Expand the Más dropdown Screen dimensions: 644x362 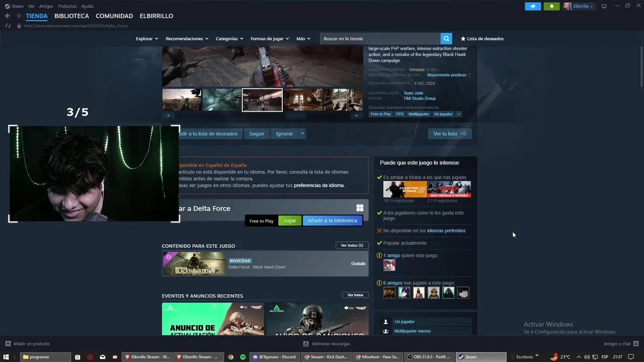coord(303,39)
